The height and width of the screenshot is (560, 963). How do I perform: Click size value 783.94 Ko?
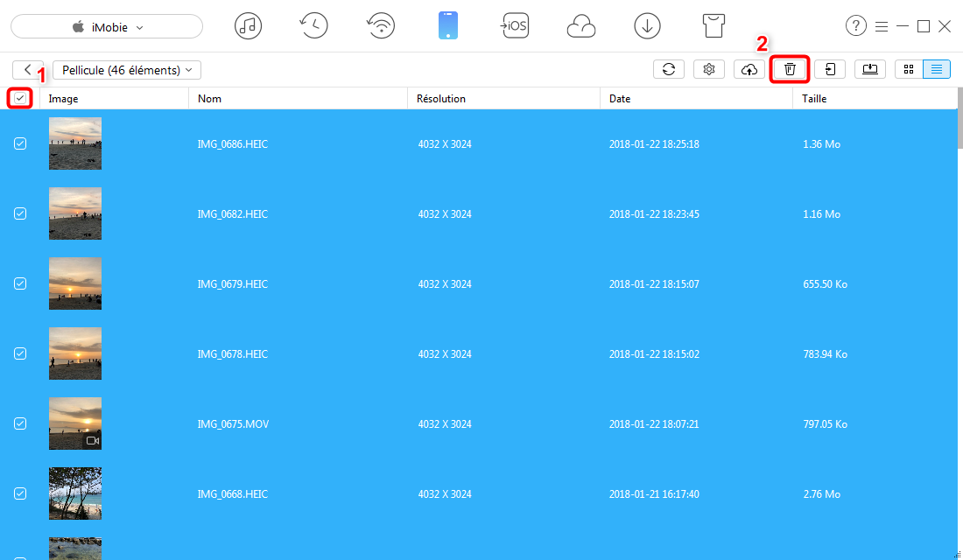pyautogui.click(x=826, y=354)
